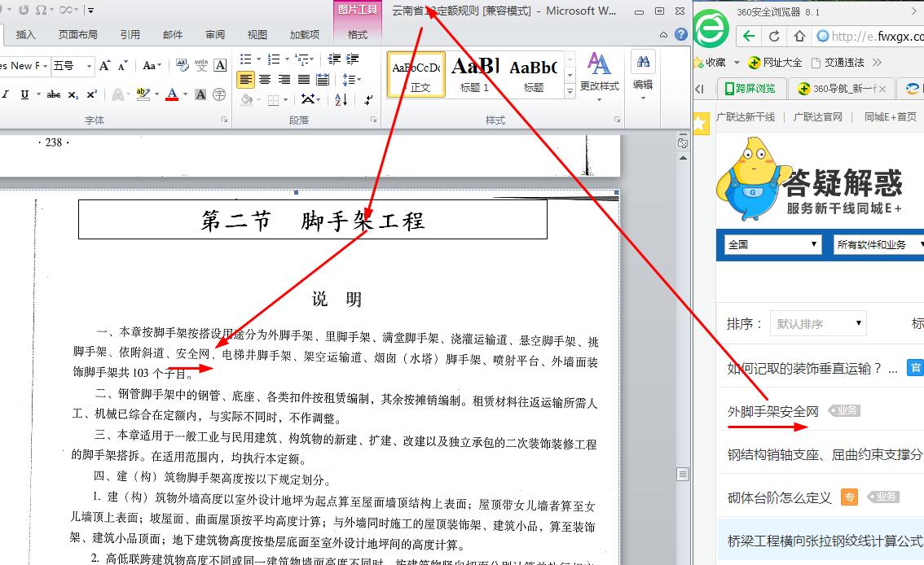This screenshot has width=924, height=565.
Task: Open Font dialog launcher in 字体 group
Action: pos(225,120)
